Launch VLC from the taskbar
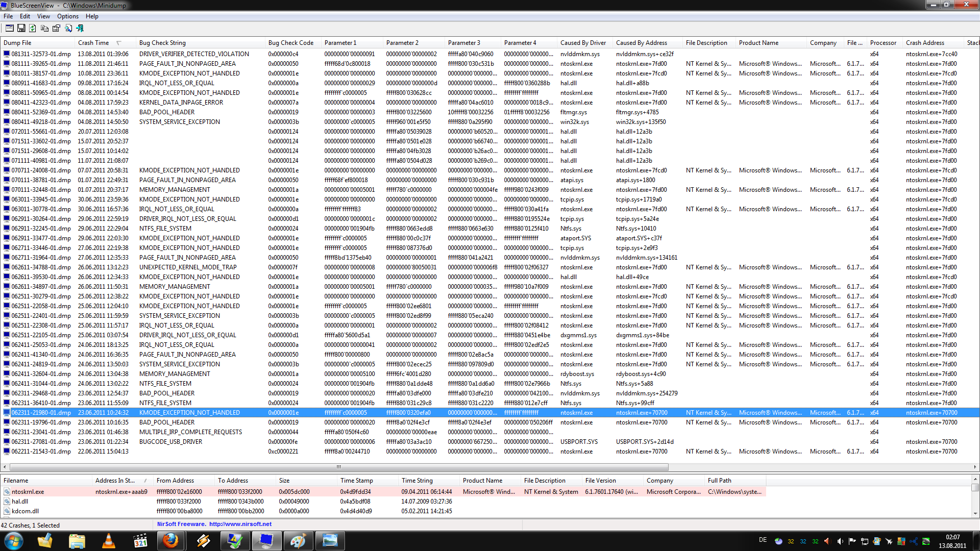Viewport: 980px width, 551px height. point(109,541)
